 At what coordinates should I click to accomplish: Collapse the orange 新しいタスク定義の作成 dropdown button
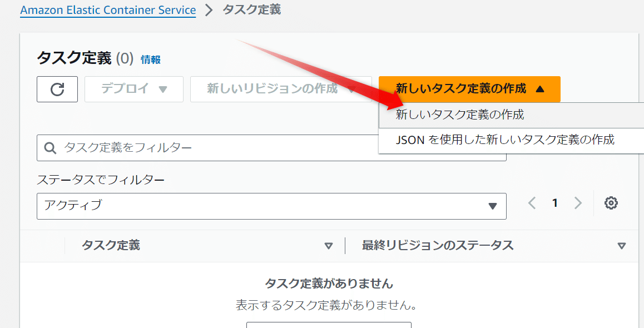pyautogui.click(x=469, y=89)
